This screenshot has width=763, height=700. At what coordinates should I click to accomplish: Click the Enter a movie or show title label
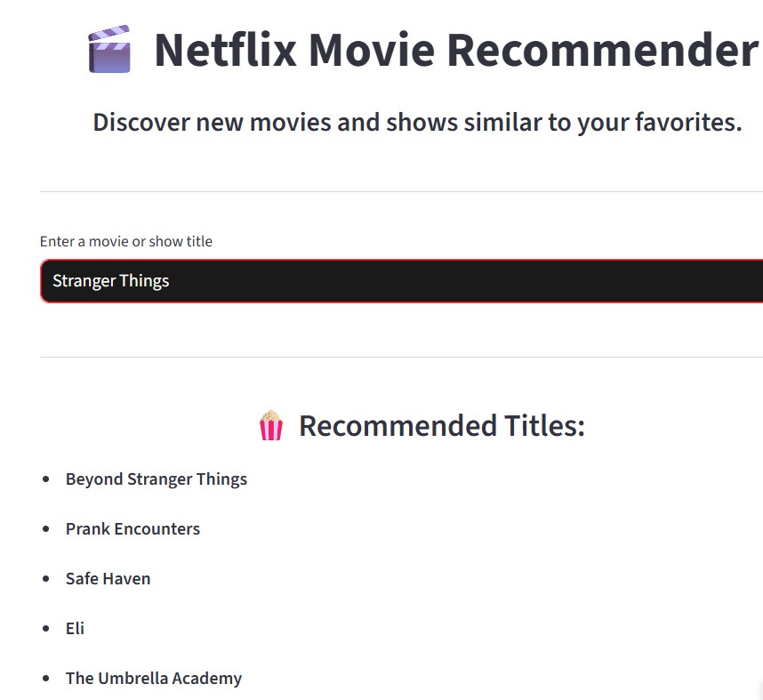[x=125, y=241]
